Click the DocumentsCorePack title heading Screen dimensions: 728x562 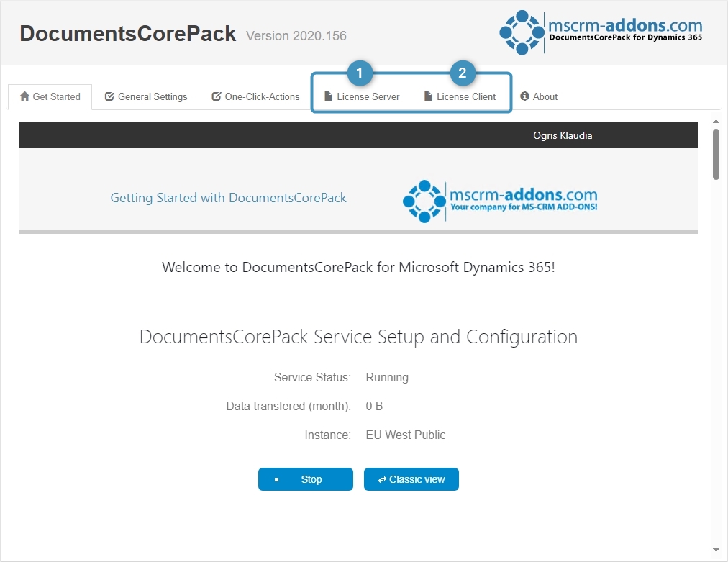(127, 34)
